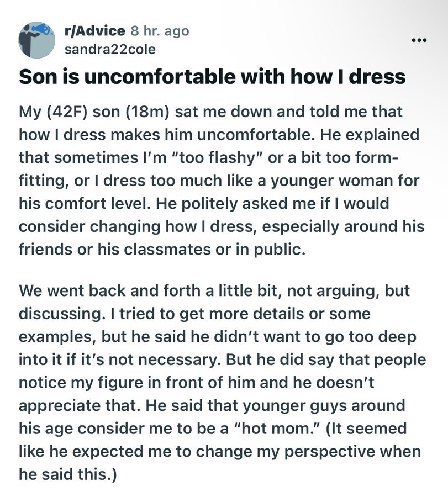Click the 8 hr. ago timestamp
Screen dimensions: 448x497
[x=160, y=31]
